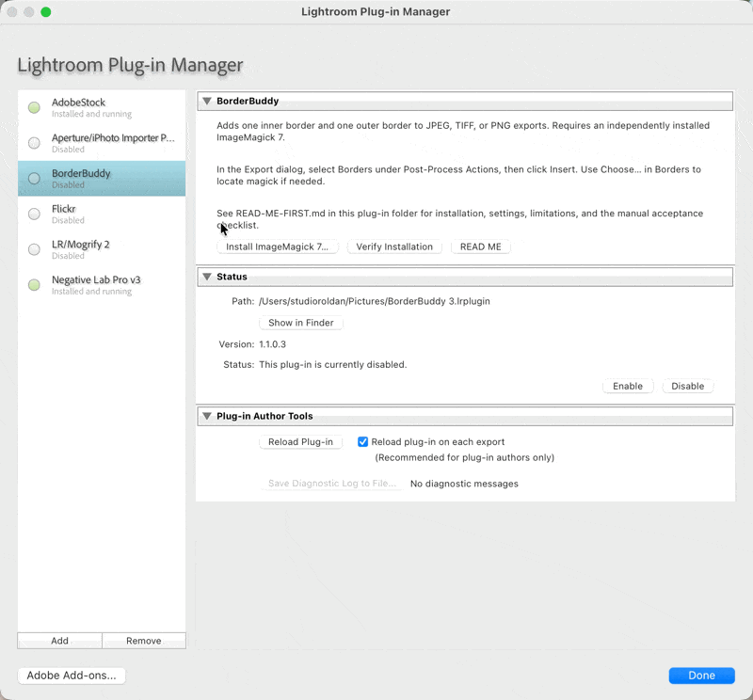
Task: Click 'This plug-in is currently disabled.' text
Action: tap(333, 364)
